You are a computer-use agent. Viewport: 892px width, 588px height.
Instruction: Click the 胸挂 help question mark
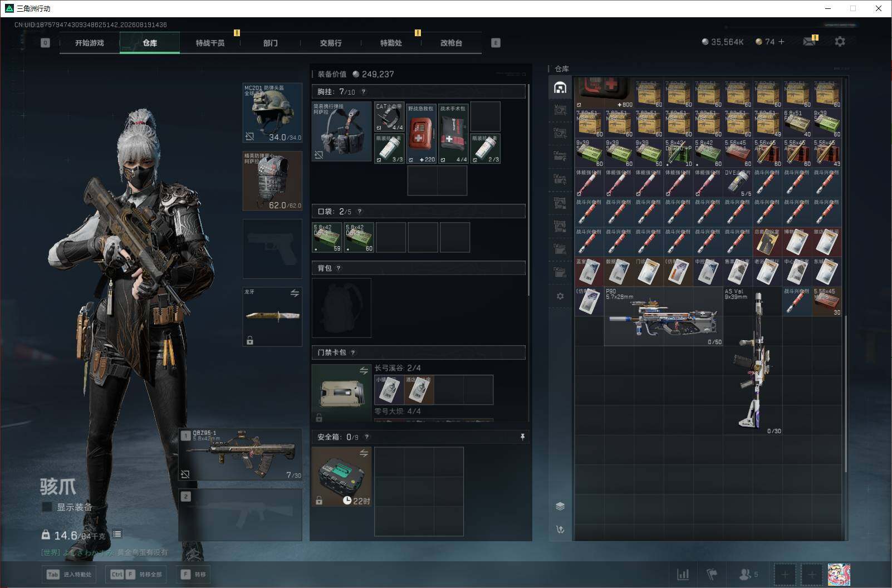coord(364,92)
